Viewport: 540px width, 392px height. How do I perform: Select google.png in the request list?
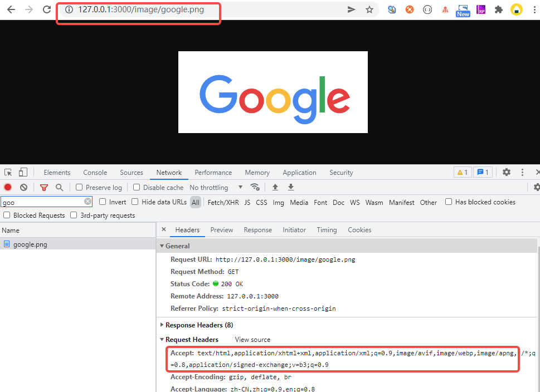coord(78,244)
